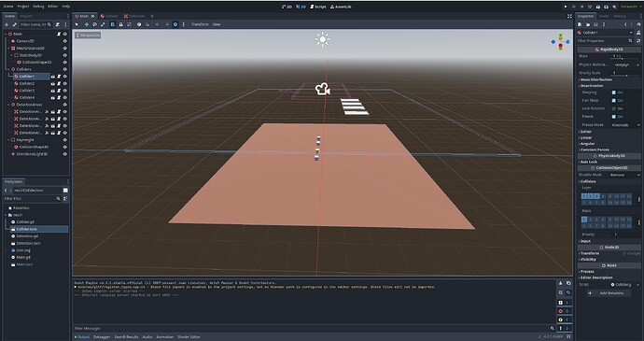Click Add Metadata button
The width and height of the screenshot is (644, 341).
(609, 293)
